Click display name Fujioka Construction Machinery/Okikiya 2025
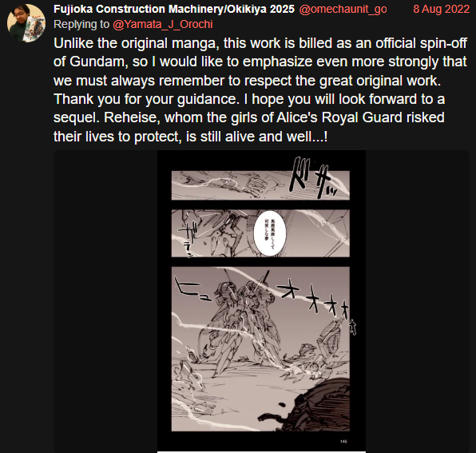 [x=174, y=9]
